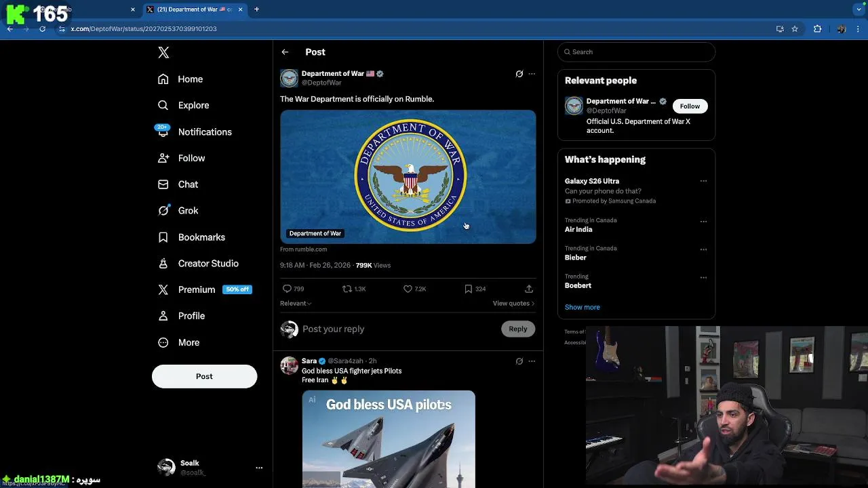
Task: Open the View quotes link
Action: click(513, 304)
